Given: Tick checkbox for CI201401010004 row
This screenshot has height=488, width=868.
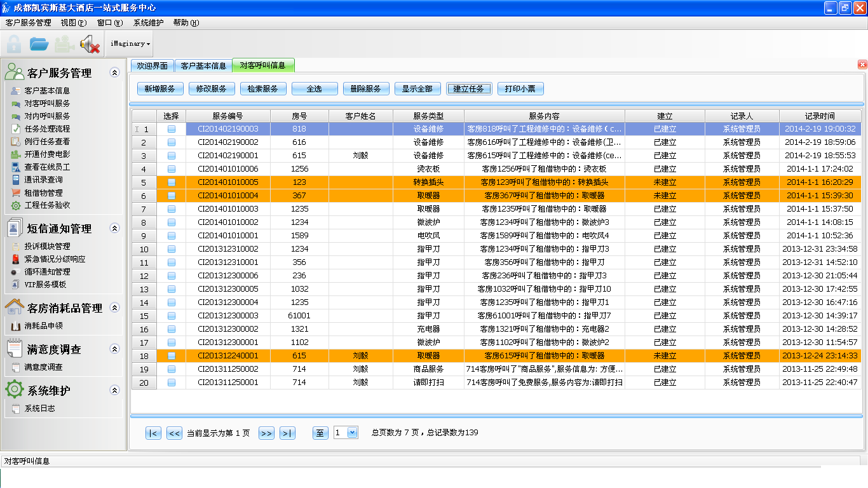Looking at the screenshot, I should pyautogui.click(x=172, y=196).
